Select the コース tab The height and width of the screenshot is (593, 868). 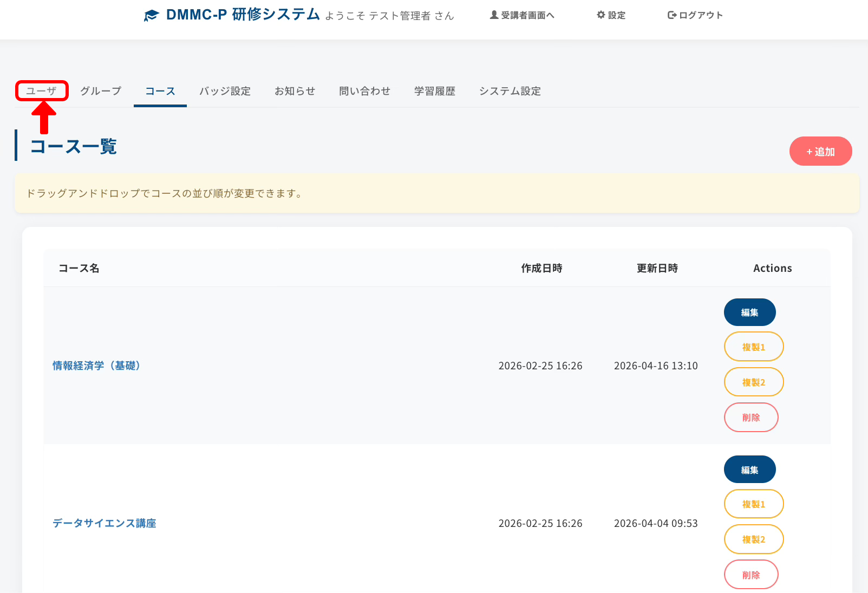tap(160, 91)
